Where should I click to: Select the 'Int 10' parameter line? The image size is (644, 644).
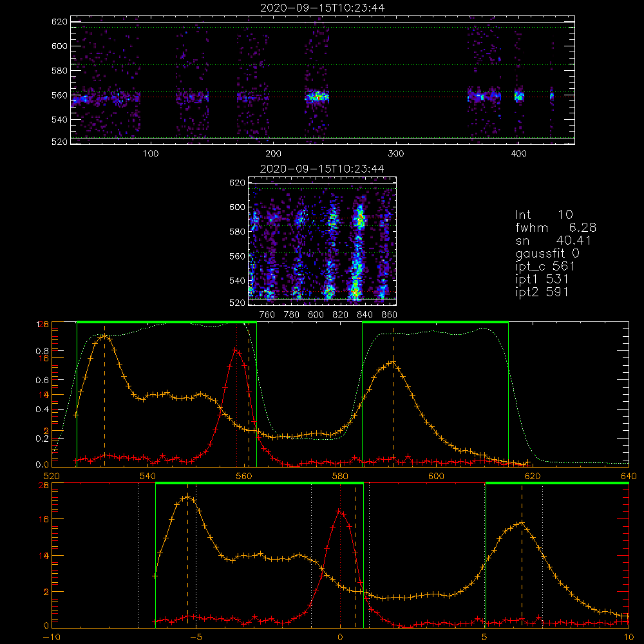(x=544, y=214)
